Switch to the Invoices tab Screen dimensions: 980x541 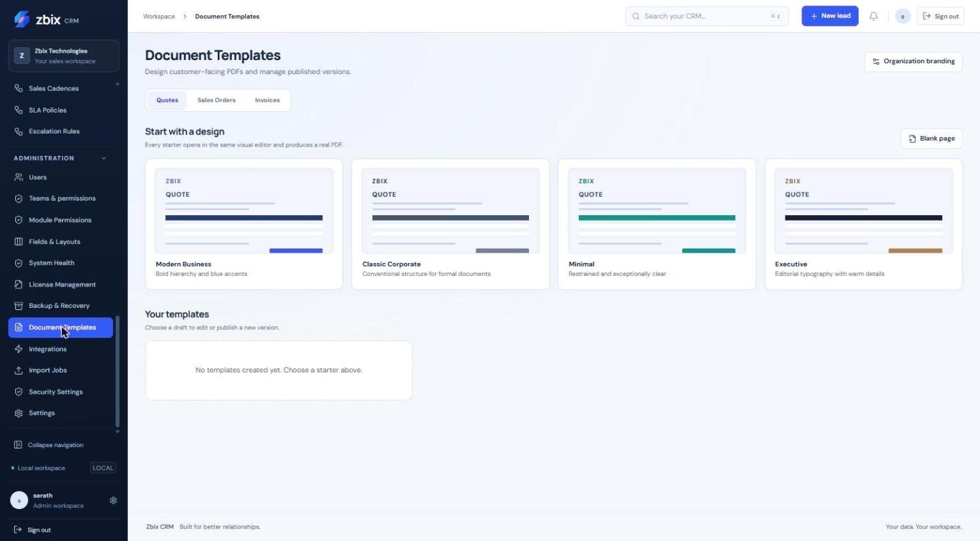point(267,100)
